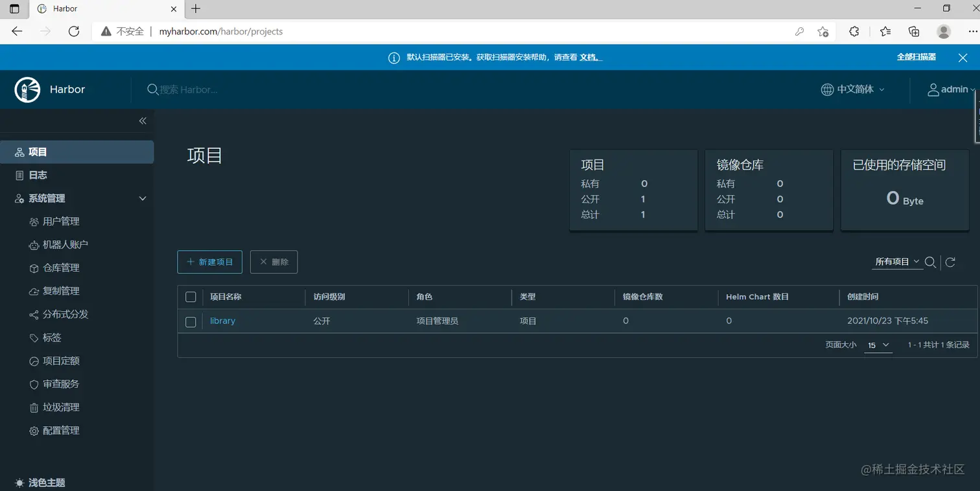Dismiss the scanner info banner

[962, 58]
